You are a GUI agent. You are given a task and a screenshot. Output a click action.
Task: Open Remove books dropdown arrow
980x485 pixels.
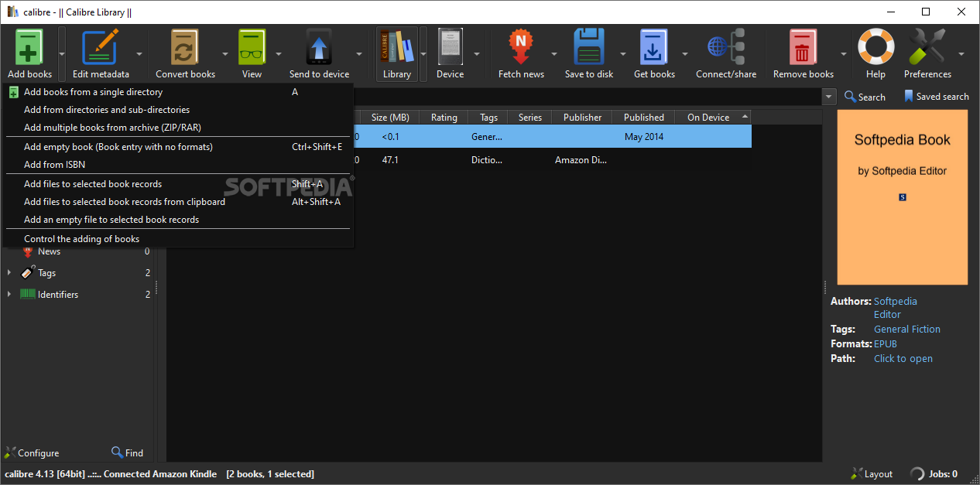[844, 54]
